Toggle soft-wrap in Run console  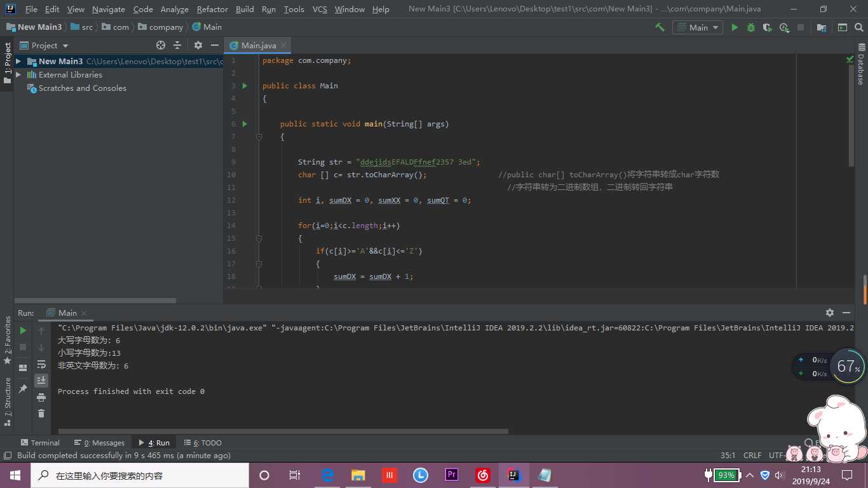pos(41,364)
